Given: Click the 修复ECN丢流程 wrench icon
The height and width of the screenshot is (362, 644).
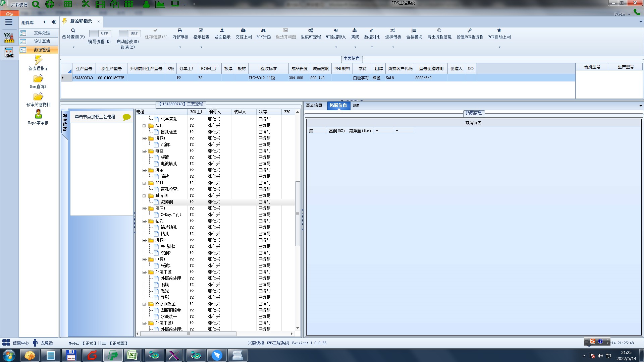Looking at the screenshot, I should pyautogui.click(x=470, y=31).
